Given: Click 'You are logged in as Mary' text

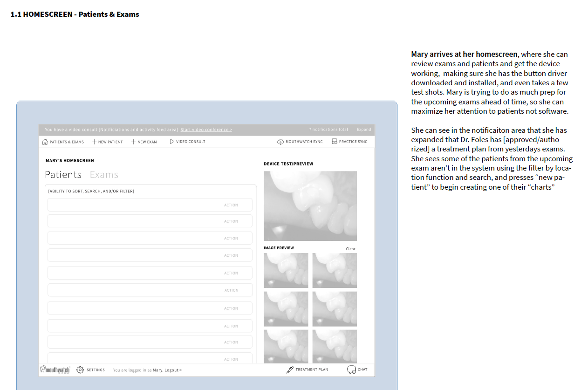Looking at the screenshot, I should (138, 370).
